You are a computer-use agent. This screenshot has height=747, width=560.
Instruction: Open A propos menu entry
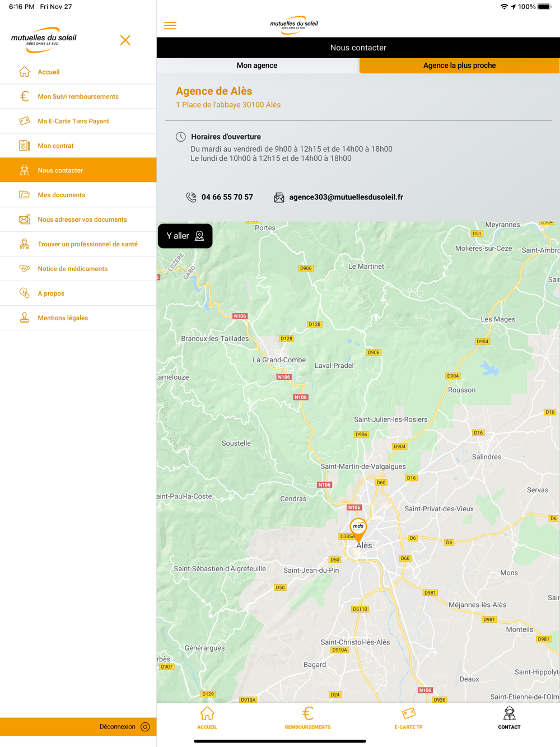(x=78, y=293)
